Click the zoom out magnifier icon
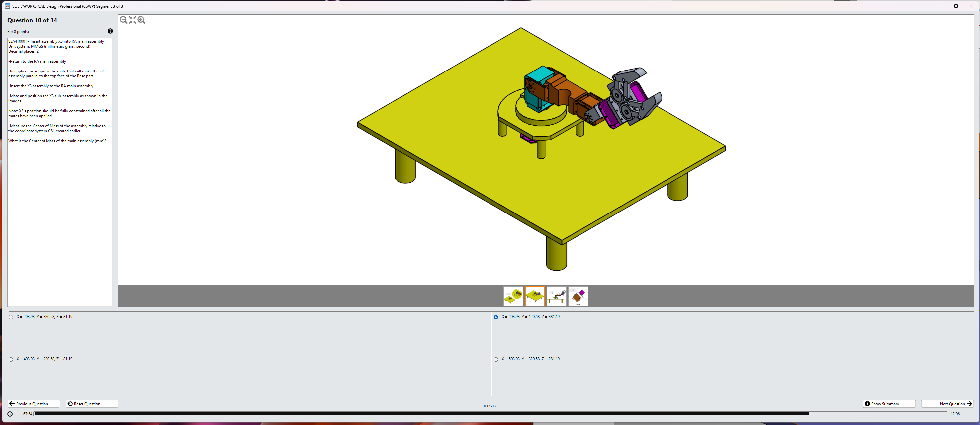This screenshot has width=980, height=425. (123, 20)
